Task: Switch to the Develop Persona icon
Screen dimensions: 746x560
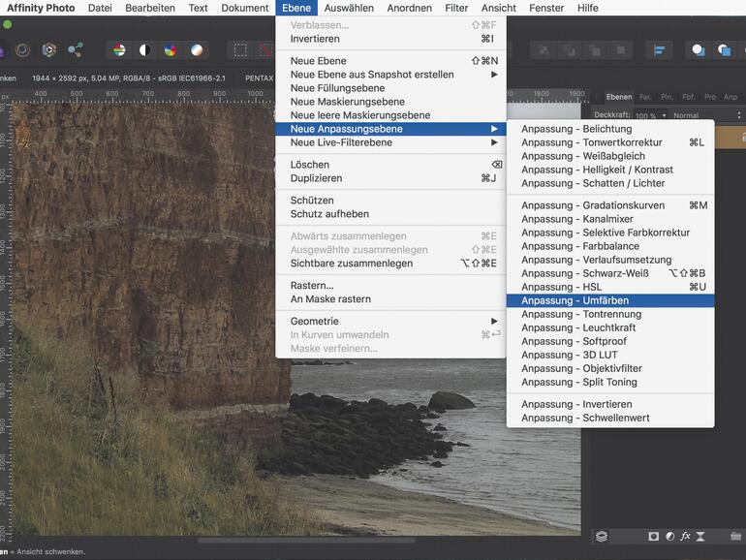Action: coord(48,50)
